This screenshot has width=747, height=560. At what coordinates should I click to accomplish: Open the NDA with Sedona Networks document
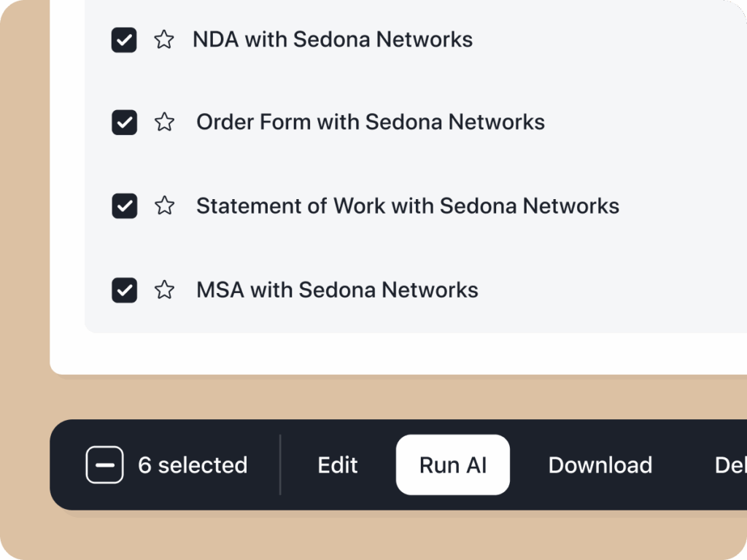coord(332,40)
